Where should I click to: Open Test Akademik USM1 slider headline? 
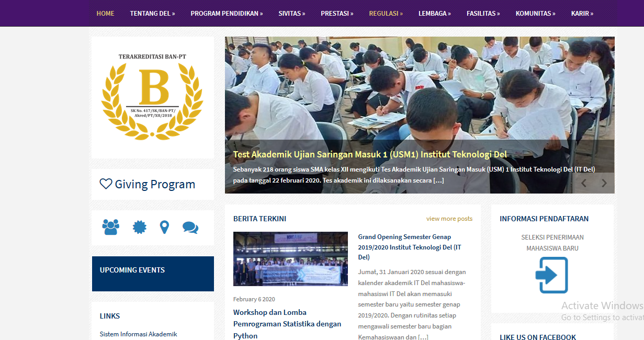point(370,154)
